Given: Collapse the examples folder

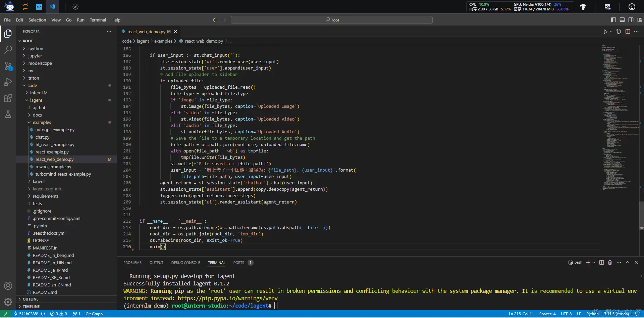Looking at the screenshot, I should coord(42,123).
